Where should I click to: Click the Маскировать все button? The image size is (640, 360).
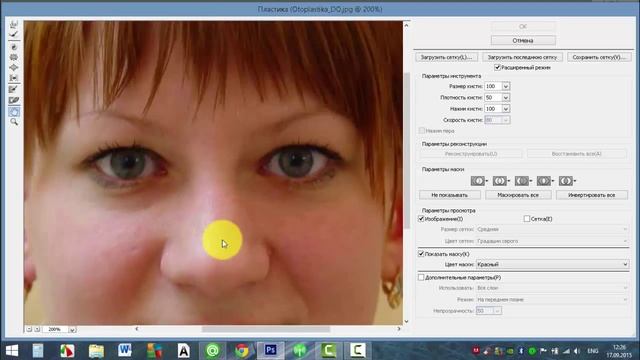coord(518,195)
